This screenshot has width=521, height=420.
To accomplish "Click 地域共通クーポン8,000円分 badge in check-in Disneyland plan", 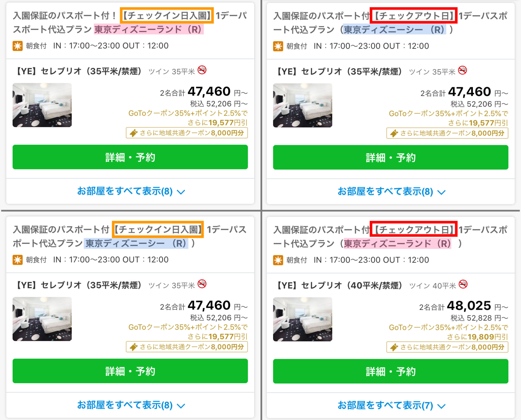I will (187, 133).
